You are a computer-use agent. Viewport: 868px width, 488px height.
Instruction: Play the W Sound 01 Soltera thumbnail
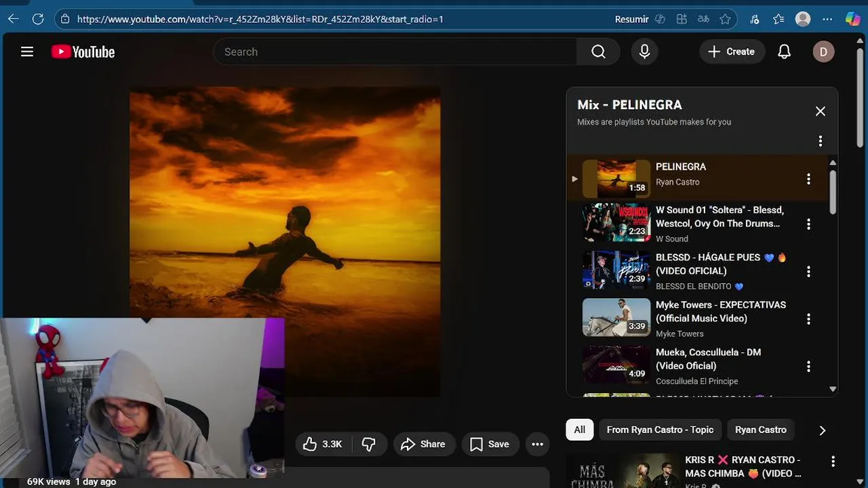616,222
